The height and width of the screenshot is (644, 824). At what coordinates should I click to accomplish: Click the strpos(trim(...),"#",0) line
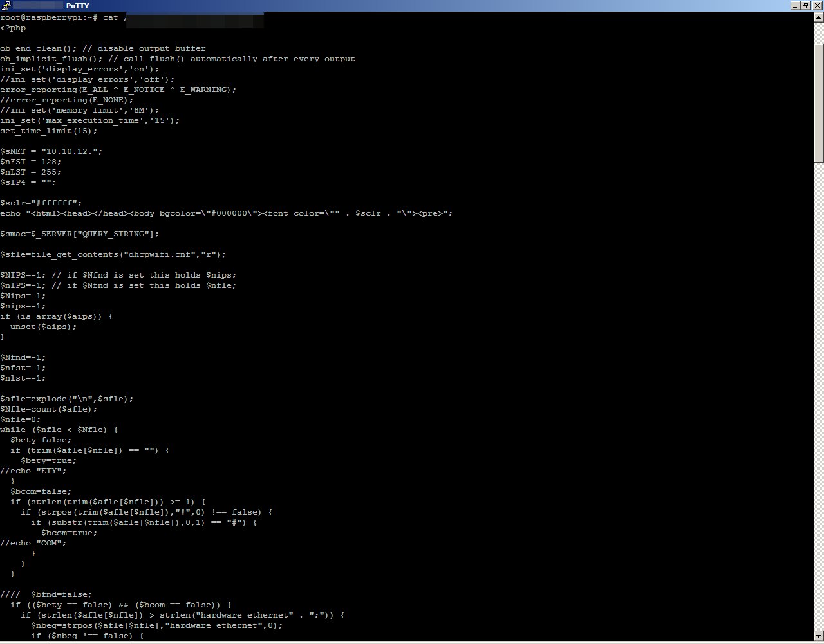click(x=147, y=512)
